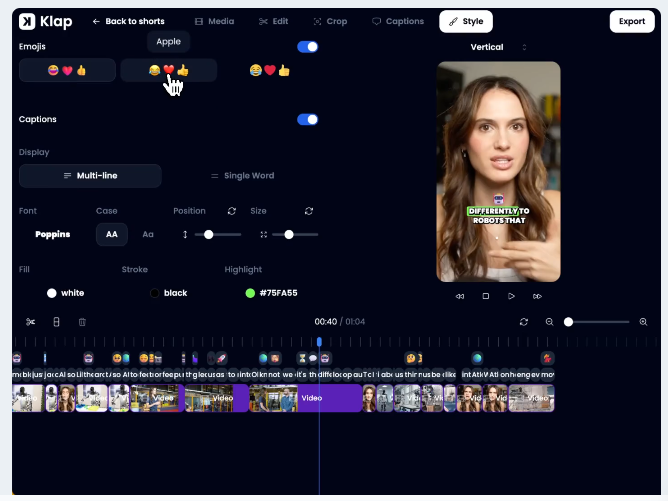Click the timeline zoom-out magnifier icon
Image resolution: width=668 pixels, height=501 pixels.
[x=549, y=322]
